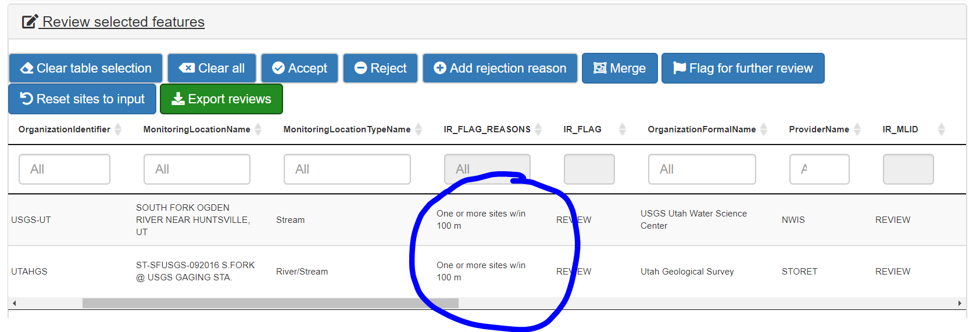Select the USGS-UT table row
Image resolution: width=980 pixels, height=332 pixels.
tap(31, 220)
